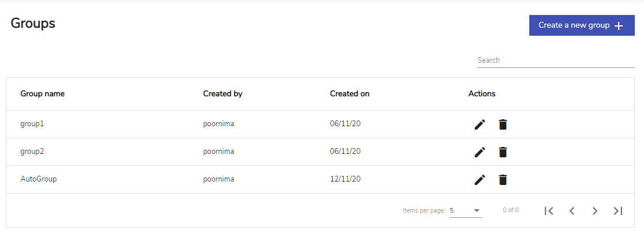Go to the next page
644x238 pixels.
click(595, 210)
